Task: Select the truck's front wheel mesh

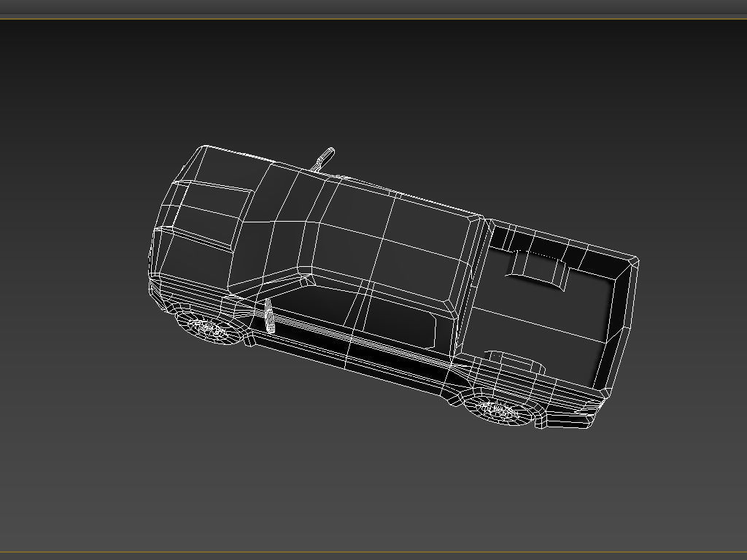Action: tap(208, 327)
